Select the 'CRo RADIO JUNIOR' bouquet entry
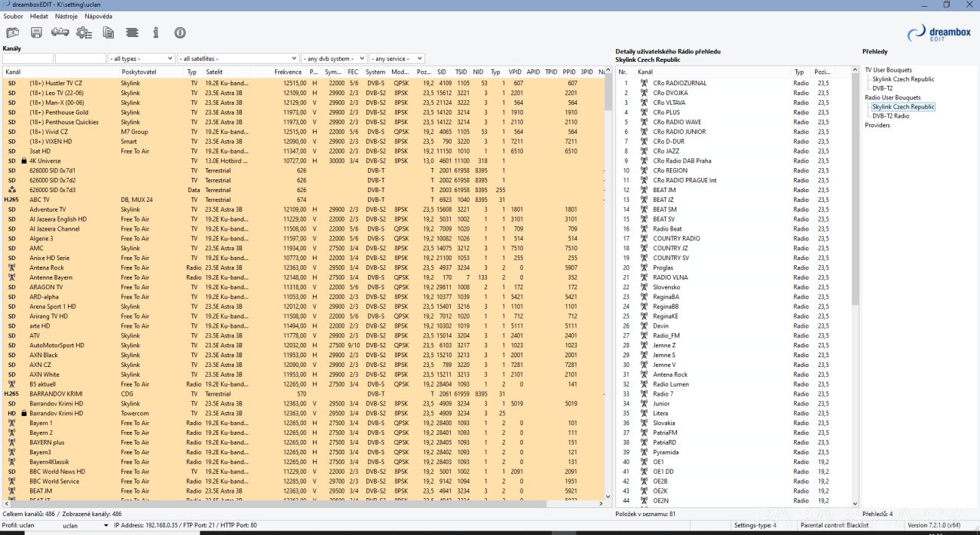Screen dimensions: 980x535 (x=734, y=132)
